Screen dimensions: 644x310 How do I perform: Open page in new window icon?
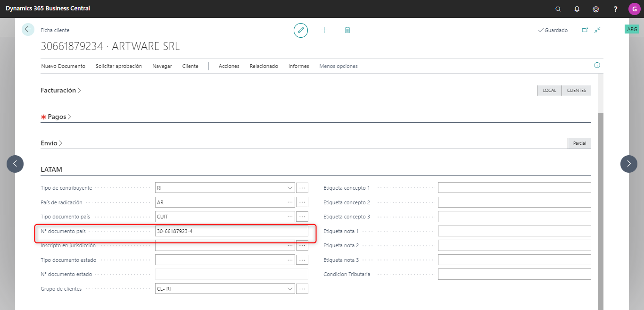coord(585,30)
